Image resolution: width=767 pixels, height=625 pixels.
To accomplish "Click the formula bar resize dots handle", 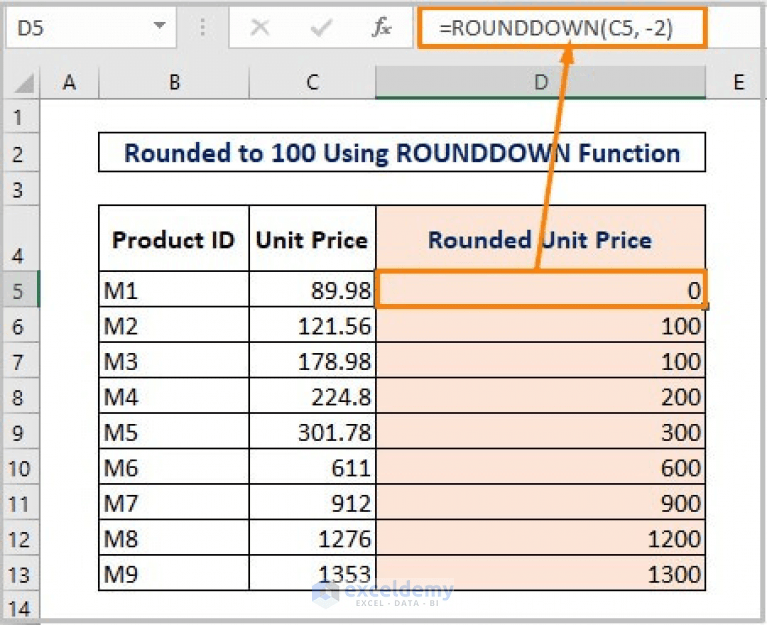I will (202, 28).
